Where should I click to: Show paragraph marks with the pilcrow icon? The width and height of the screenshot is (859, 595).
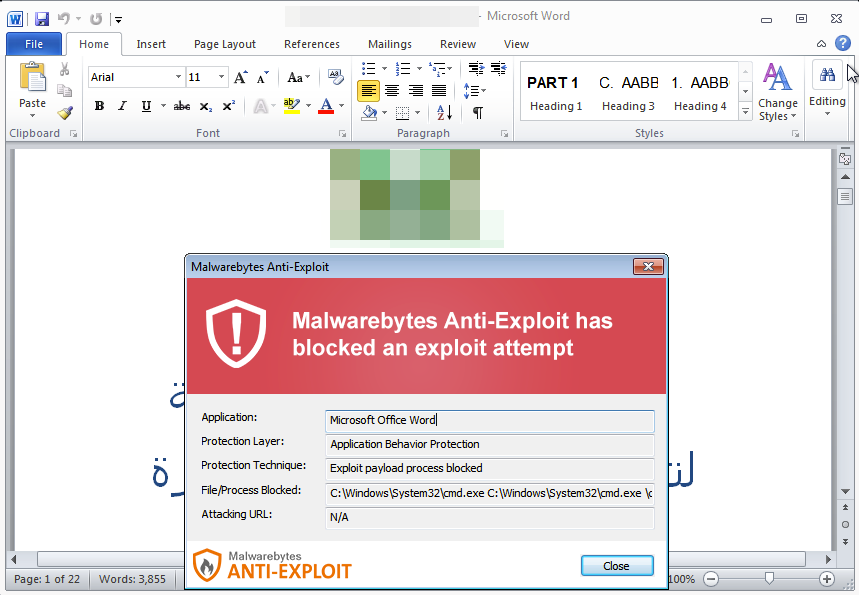click(x=477, y=113)
